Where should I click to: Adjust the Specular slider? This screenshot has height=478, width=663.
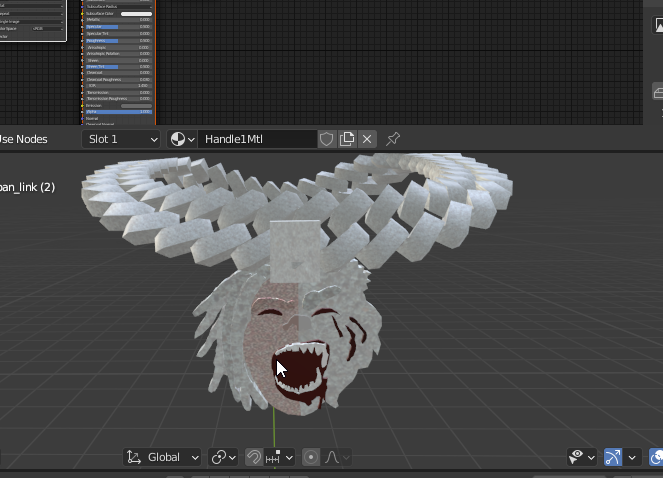tap(118, 27)
